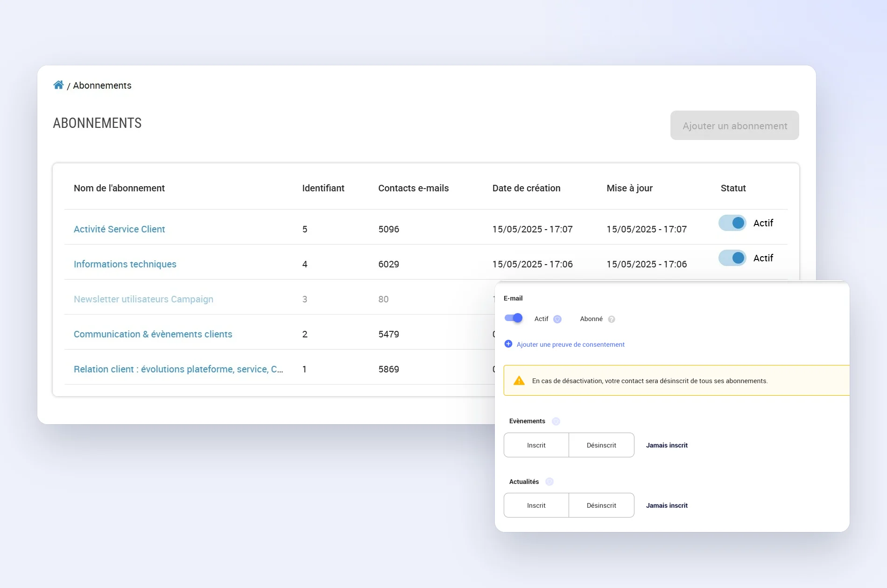The image size is (887, 588).
Task: Click Jamais inscrit status for Actualités
Action: pyautogui.click(x=667, y=505)
